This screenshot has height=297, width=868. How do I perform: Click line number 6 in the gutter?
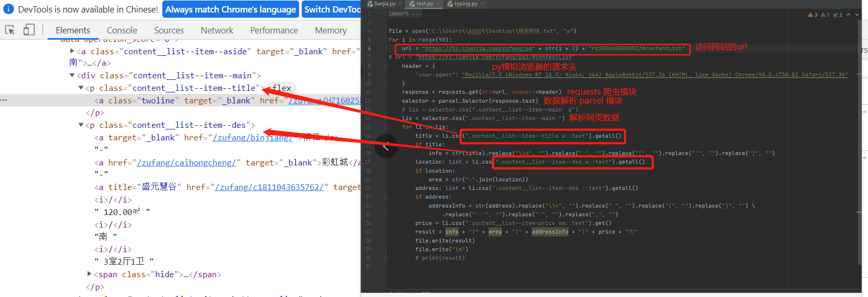click(370, 49)
